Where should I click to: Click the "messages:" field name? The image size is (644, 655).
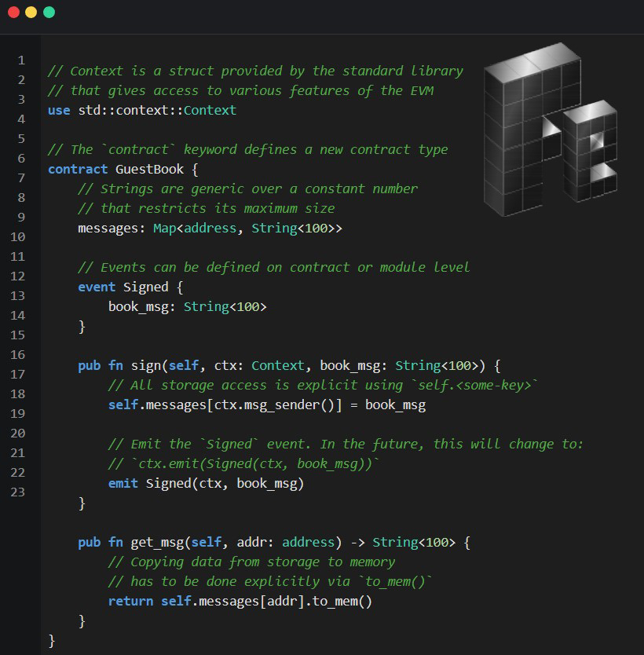point(112,229)
